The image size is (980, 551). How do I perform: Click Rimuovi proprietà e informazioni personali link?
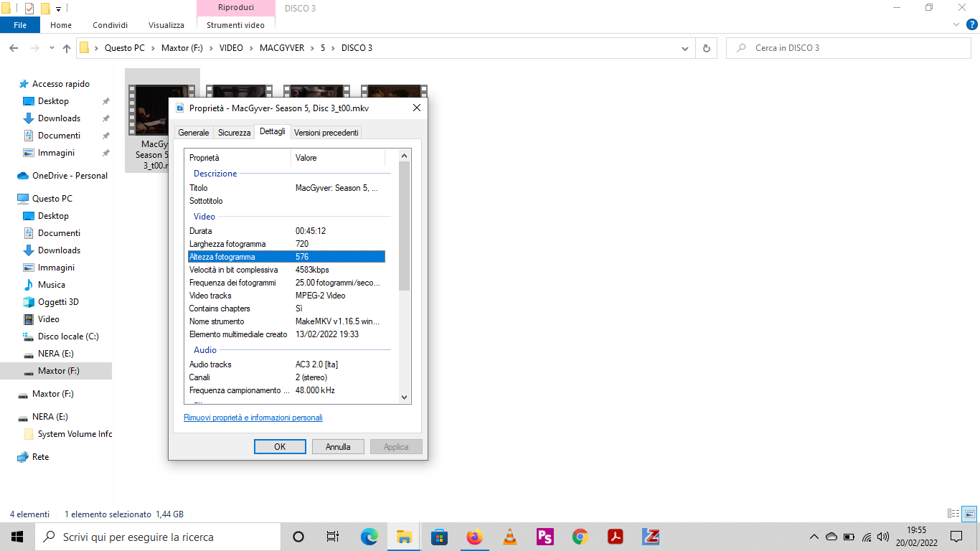tap(253, 418)
